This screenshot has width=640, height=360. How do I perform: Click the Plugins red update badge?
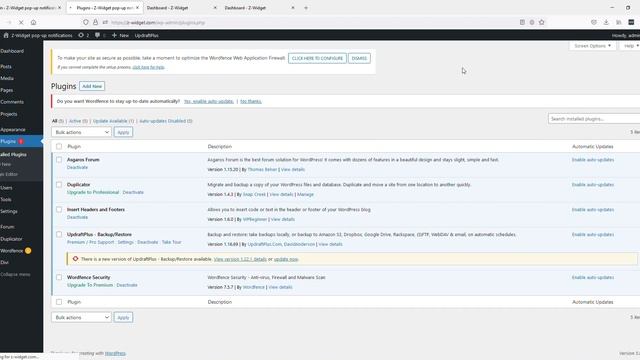pyautogui.click(x=21, y=141)
